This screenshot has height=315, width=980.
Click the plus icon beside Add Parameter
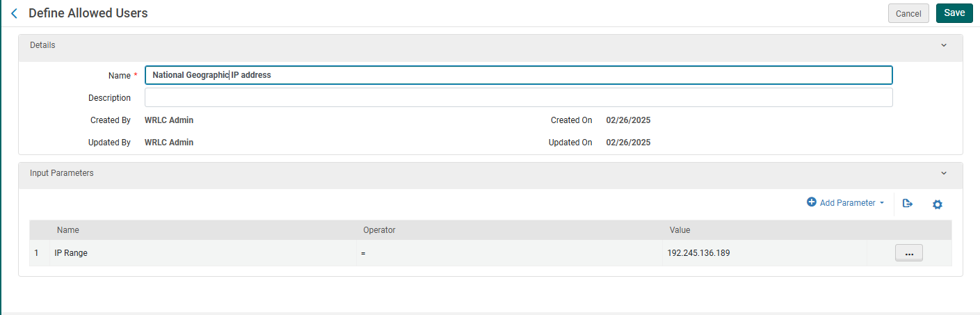tap(811, 202)
